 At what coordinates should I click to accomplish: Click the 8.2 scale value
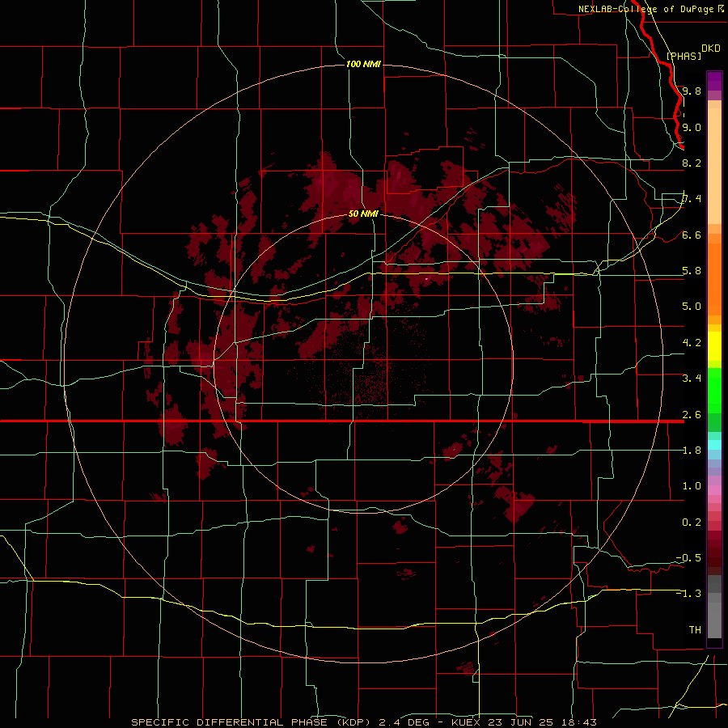click(692, 163)
